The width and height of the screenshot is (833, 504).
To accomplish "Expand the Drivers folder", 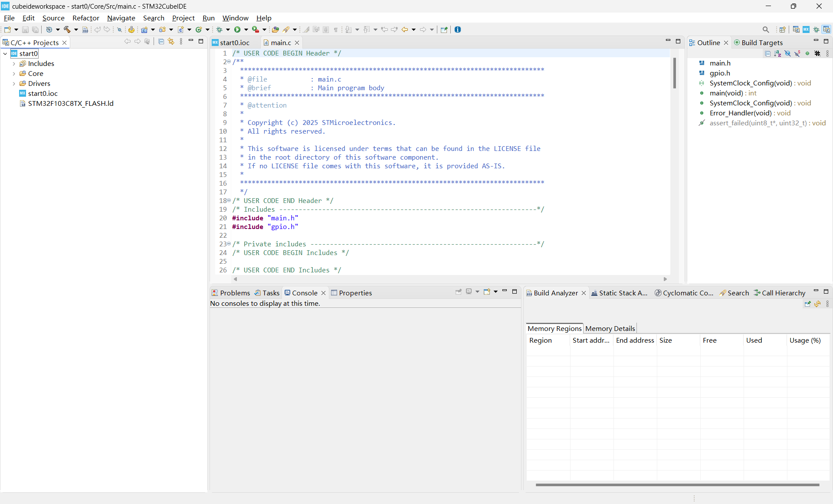I will tap(14, 84).
